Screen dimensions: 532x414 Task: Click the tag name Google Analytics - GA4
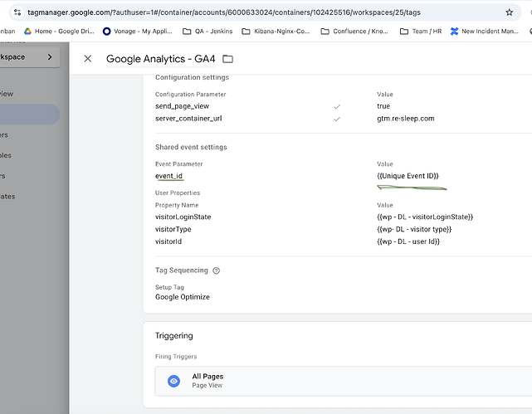point(160,59)
